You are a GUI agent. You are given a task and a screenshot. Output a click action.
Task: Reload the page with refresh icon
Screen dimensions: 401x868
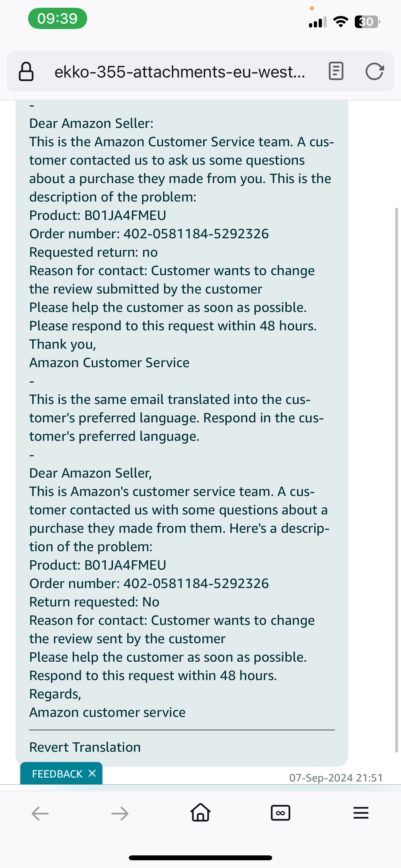click(x=375, y=71)
